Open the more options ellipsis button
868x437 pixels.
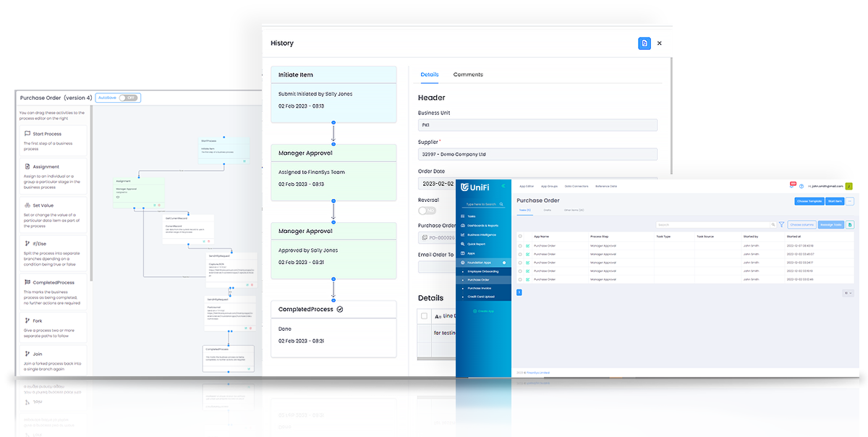point(850,201)
